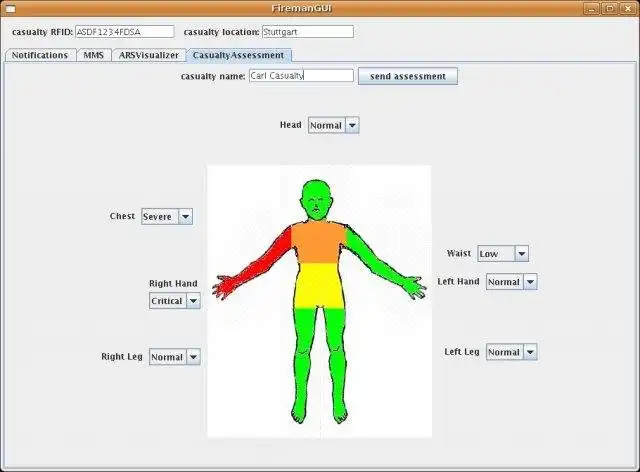
Task: Switch to the Notifications tab
Action: (x=40, y=55)
